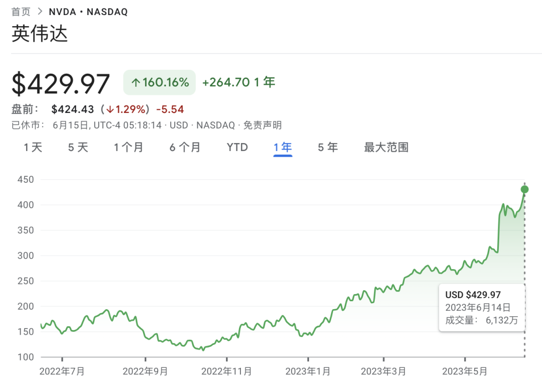Show the 最大范围 chart range
This screenshot has width=542, height=392.
point(386,148)
